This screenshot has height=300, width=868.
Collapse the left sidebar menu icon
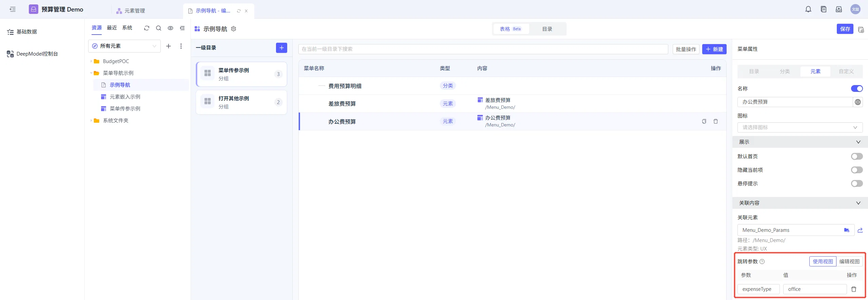pyautogui.click(x=13, y=9)
